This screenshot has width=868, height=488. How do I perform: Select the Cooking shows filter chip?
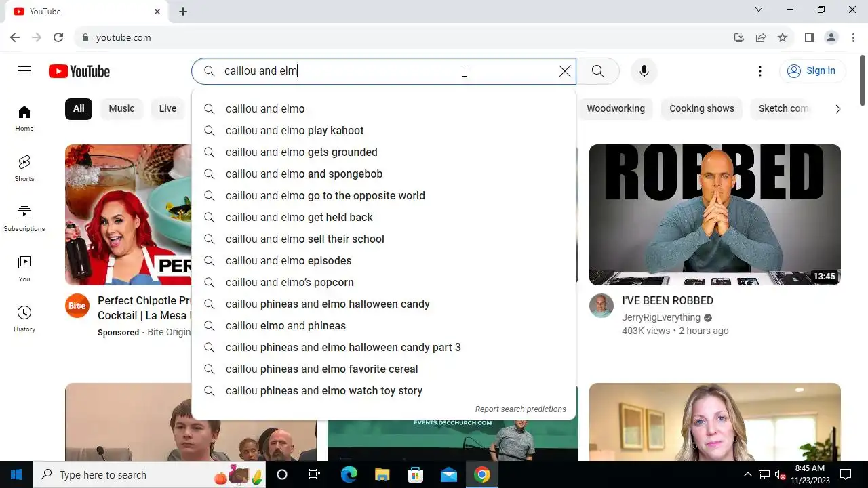[702, 108]
